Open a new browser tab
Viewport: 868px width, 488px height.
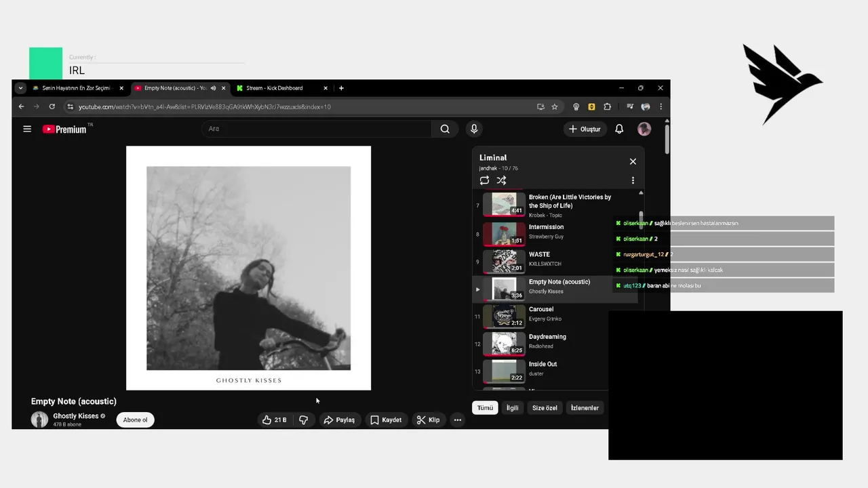[341, 88]
